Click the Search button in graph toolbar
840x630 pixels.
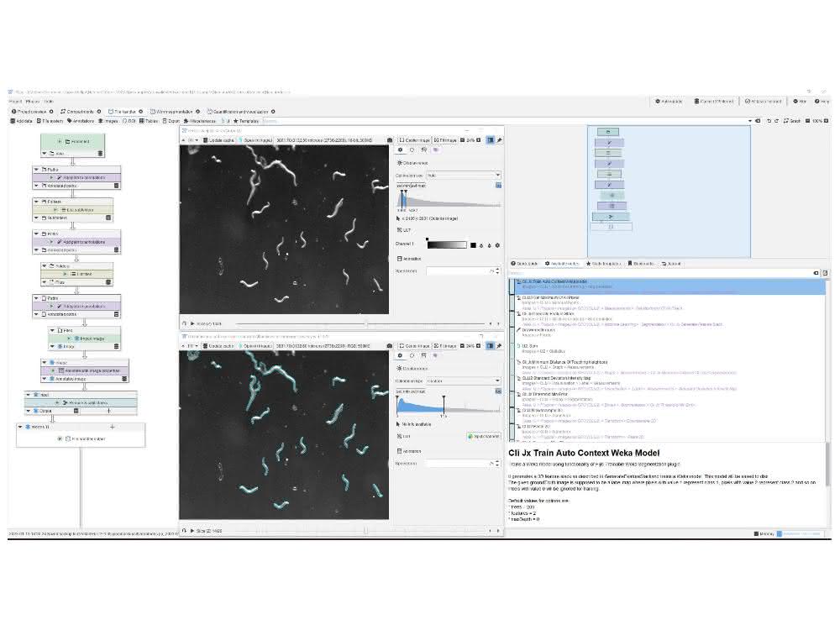click(x=792, y=121)
